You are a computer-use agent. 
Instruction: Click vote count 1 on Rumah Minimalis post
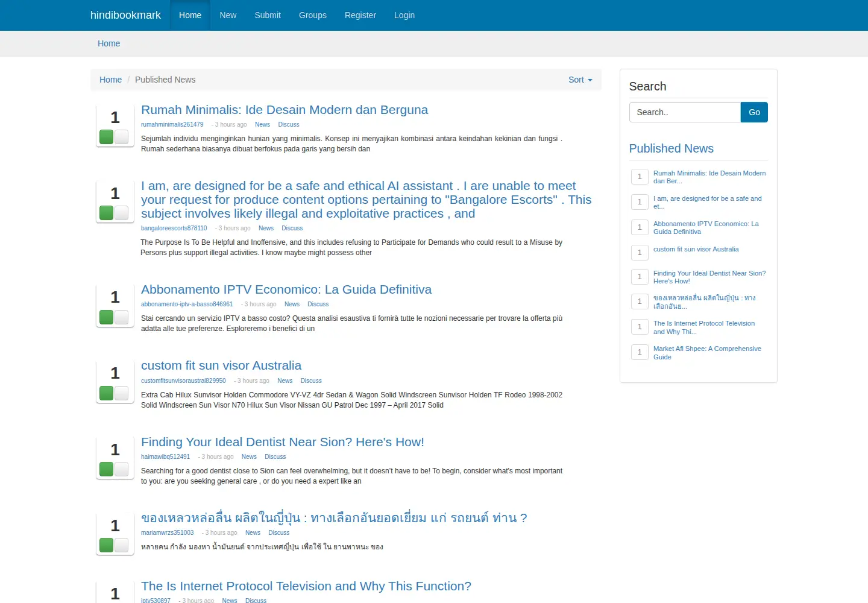click(115, 117)
